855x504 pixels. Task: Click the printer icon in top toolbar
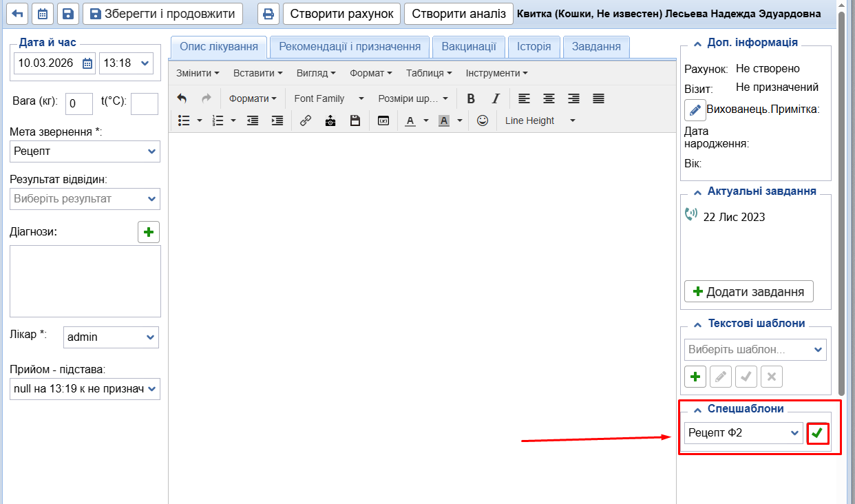(x=268, y=14)
